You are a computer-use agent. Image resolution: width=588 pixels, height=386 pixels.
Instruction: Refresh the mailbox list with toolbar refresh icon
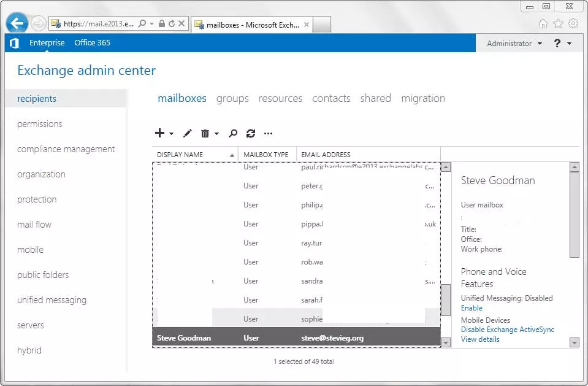251,133
